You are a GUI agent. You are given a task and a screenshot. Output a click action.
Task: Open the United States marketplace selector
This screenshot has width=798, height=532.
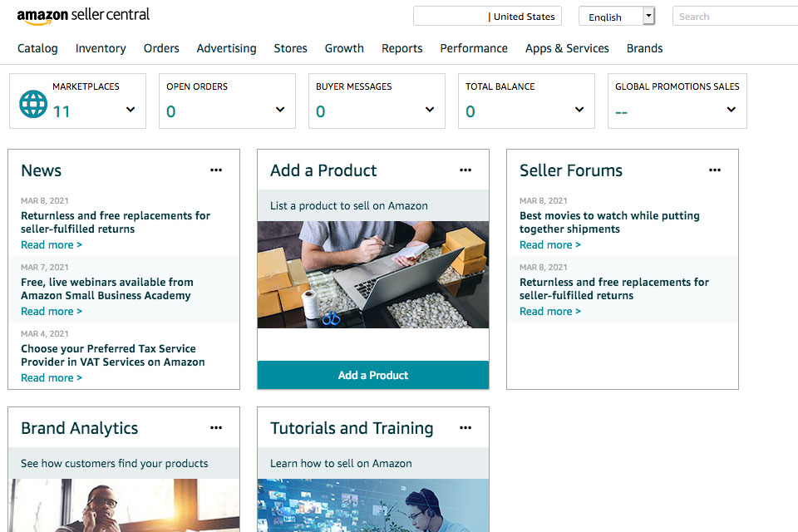pyautogui.click(x=488, y=17)
